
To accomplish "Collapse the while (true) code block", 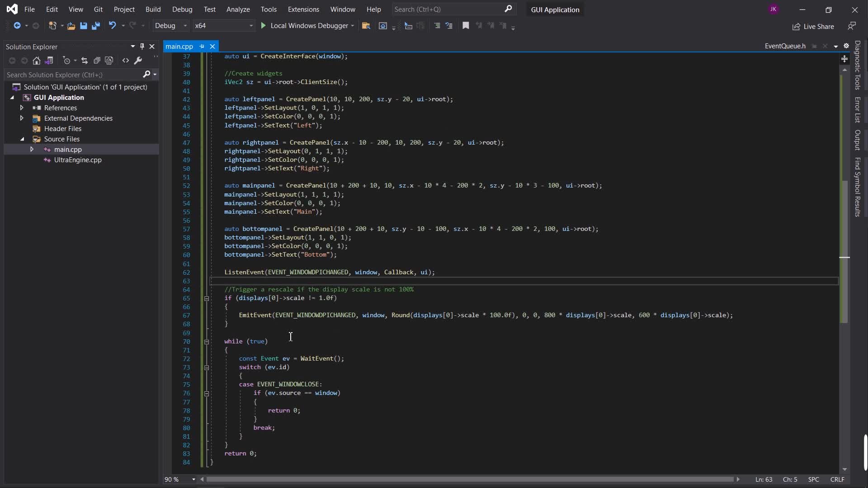I will (207, 342).
